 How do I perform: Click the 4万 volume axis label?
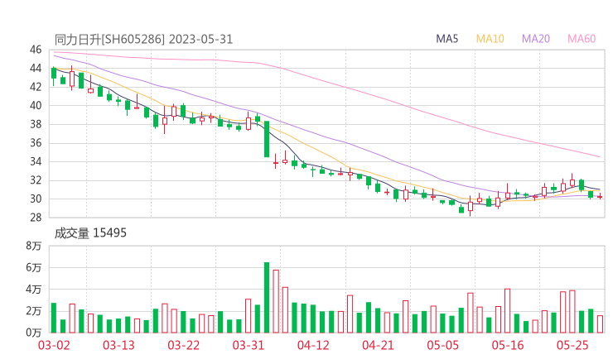click(x=34, y=290)
